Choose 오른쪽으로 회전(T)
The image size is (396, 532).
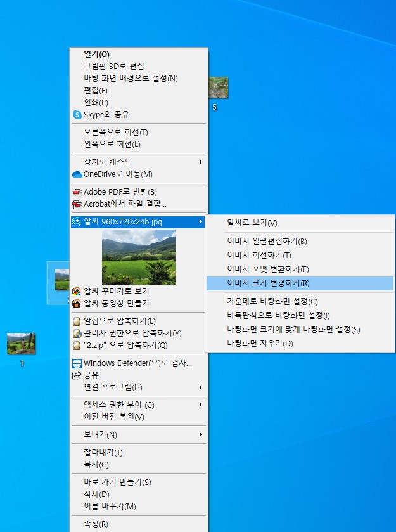tap(139, 133)
